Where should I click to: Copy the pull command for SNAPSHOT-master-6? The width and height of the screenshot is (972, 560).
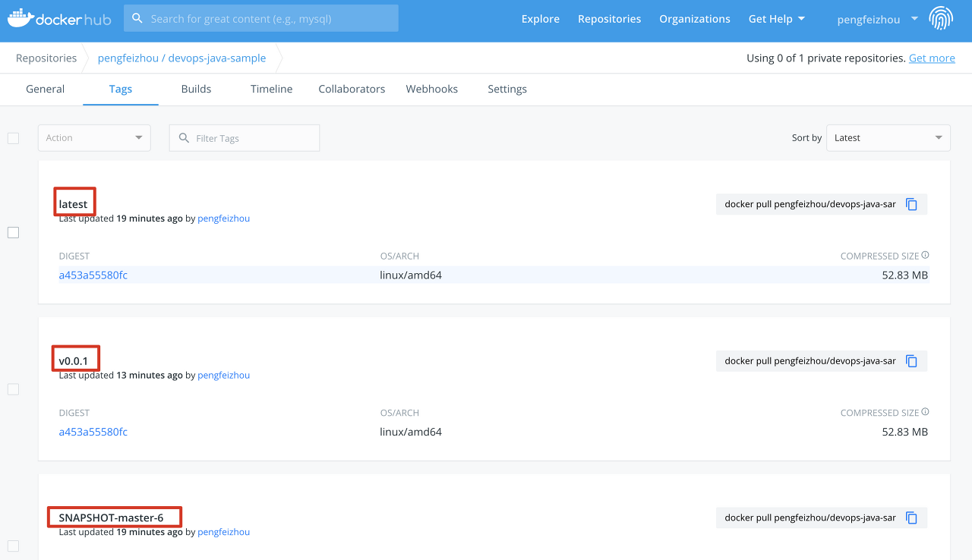[912, 518]
